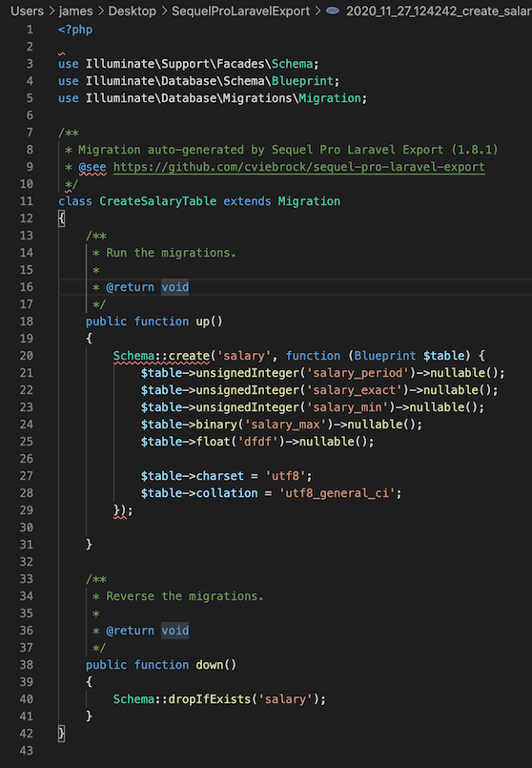Click line number 11 in the gutter
The image size is (532, 768).
pyautogui.click(x=27, y=201)
